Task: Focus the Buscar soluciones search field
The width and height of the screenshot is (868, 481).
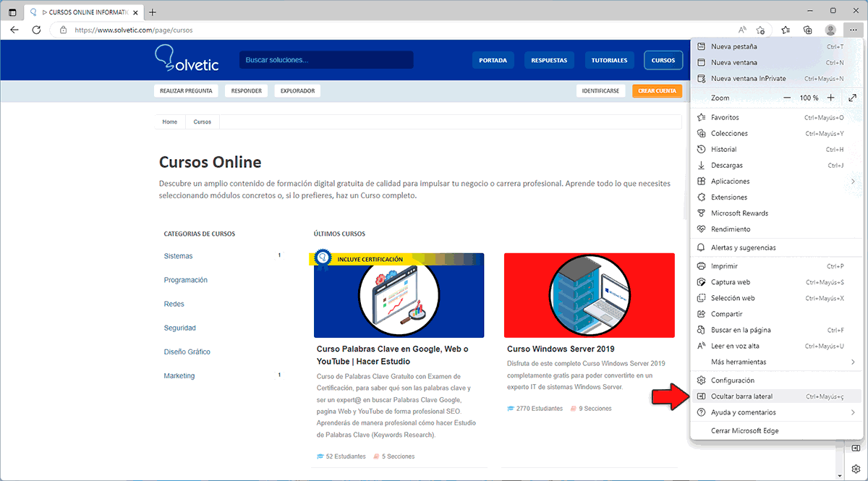Action: click(x=326, y=60)
